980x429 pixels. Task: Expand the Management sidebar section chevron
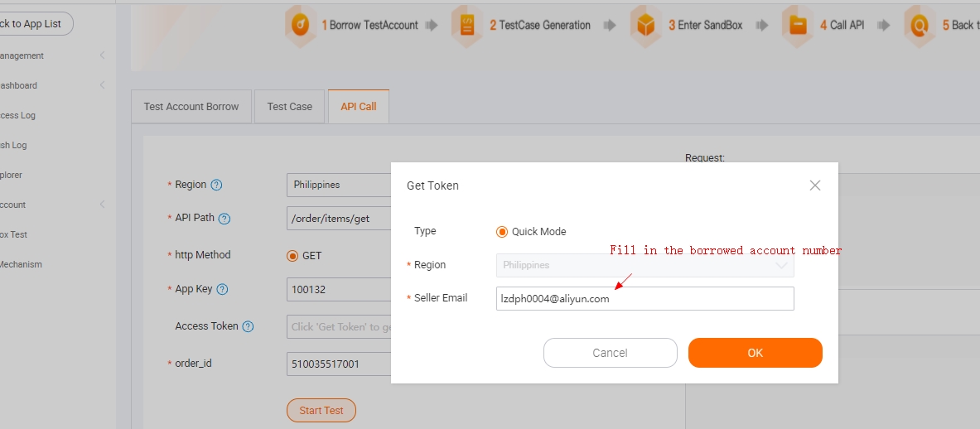[102, 56]
